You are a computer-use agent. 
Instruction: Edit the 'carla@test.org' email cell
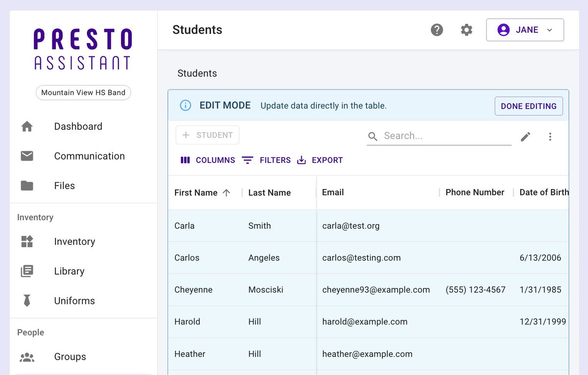pyautogui.click(x=378, y=226)
